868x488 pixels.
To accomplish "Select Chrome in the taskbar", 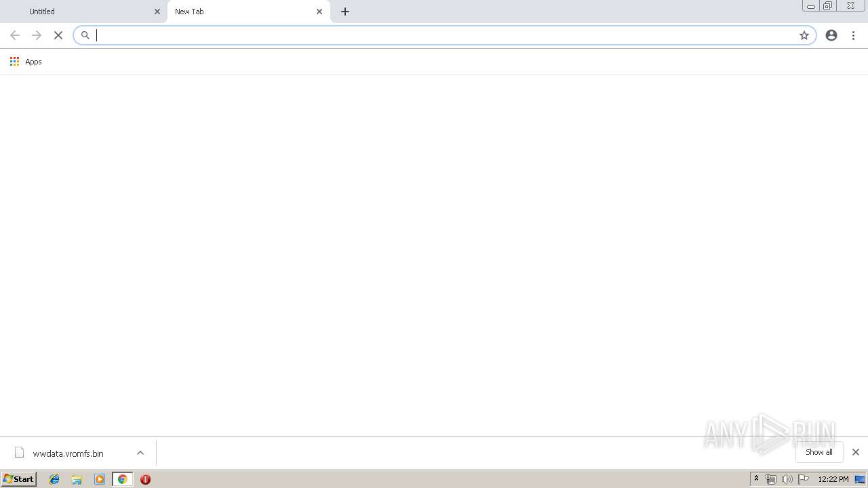I will [x=122, y=479].
